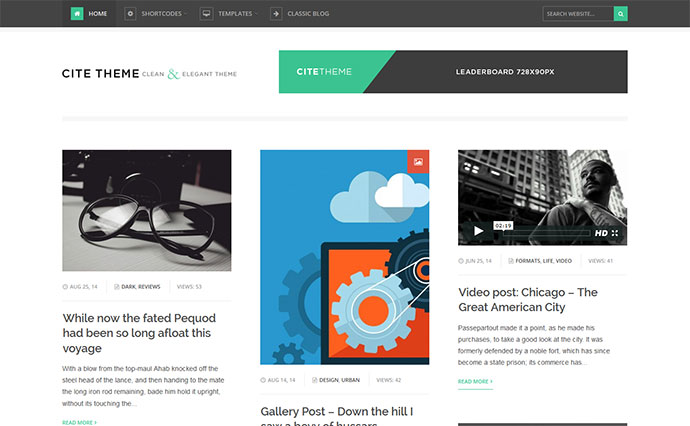This screenshot has width=690, height=426.
Task: Click the 'VIEWS: 41' text
Action: click(x=600, y=261)
